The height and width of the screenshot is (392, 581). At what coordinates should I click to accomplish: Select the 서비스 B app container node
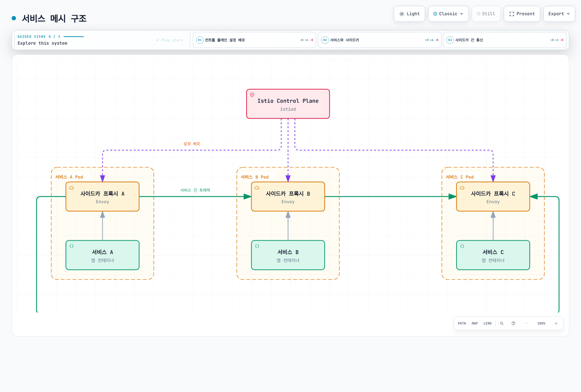[288, 255]
